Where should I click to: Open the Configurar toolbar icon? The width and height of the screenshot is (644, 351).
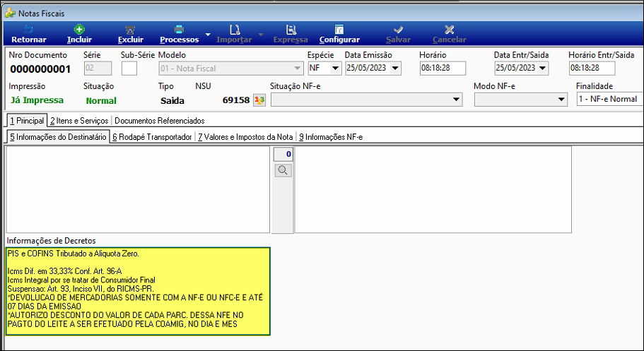[339, 30]
